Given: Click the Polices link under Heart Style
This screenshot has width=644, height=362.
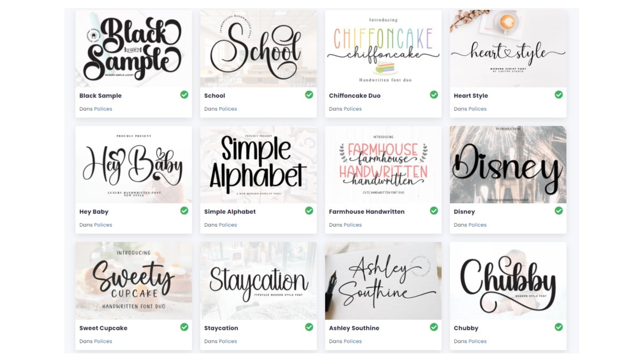Looking at the screenshot, I should coord(478,109).
